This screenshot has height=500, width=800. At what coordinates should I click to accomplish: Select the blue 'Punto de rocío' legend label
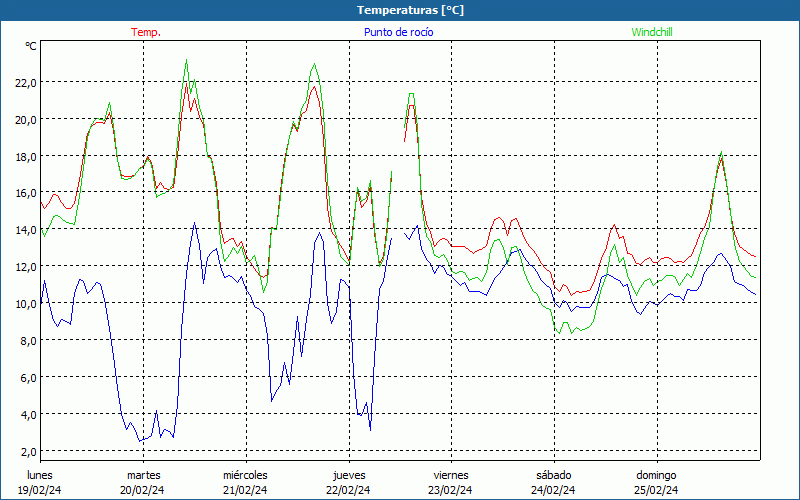[398, 32]
